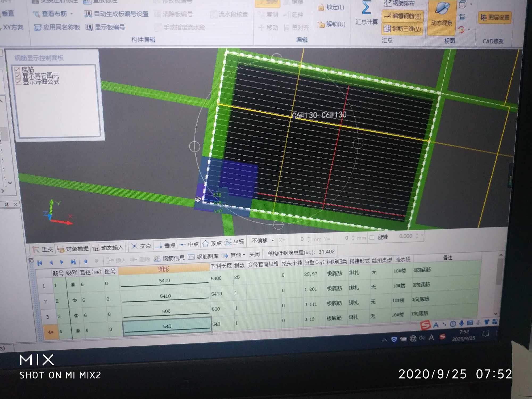The height and width of the screenshot is (399, 532).
Task: Click the 总重(kg) column header
Action: pyautogui.click(x=314, y=263)
